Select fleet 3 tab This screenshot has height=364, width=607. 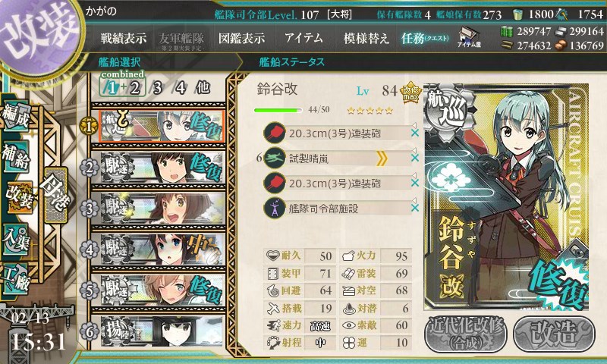click(157, 88)
